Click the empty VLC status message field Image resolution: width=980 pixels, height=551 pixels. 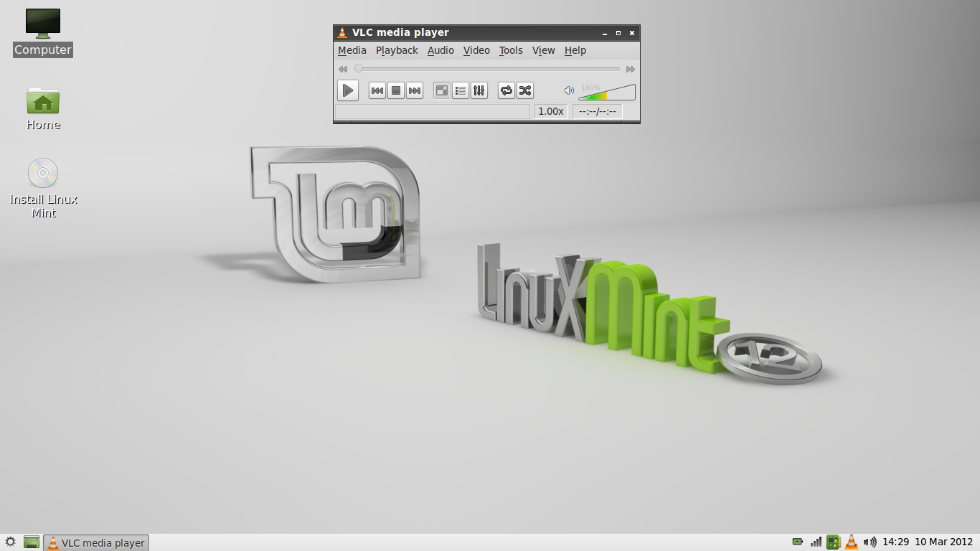pyautogui.click(x=433, y=111)
